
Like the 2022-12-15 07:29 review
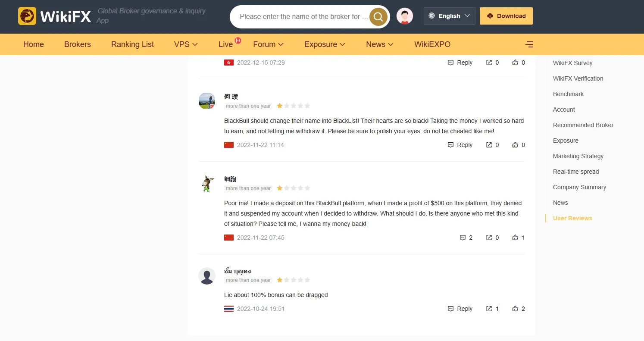515,63
